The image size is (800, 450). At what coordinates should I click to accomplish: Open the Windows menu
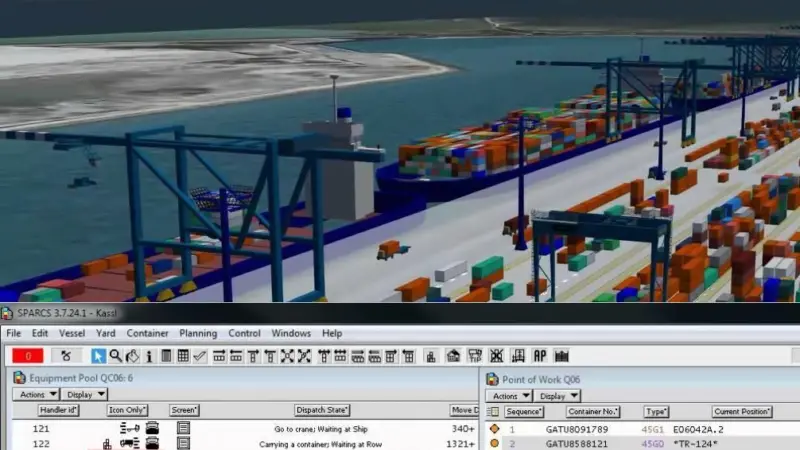pos(291,333)
